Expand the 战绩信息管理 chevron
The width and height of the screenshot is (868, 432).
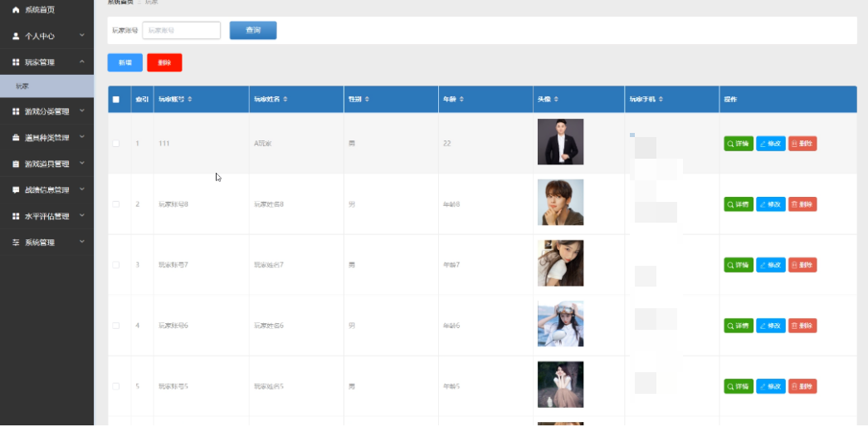tap(82, 189)
